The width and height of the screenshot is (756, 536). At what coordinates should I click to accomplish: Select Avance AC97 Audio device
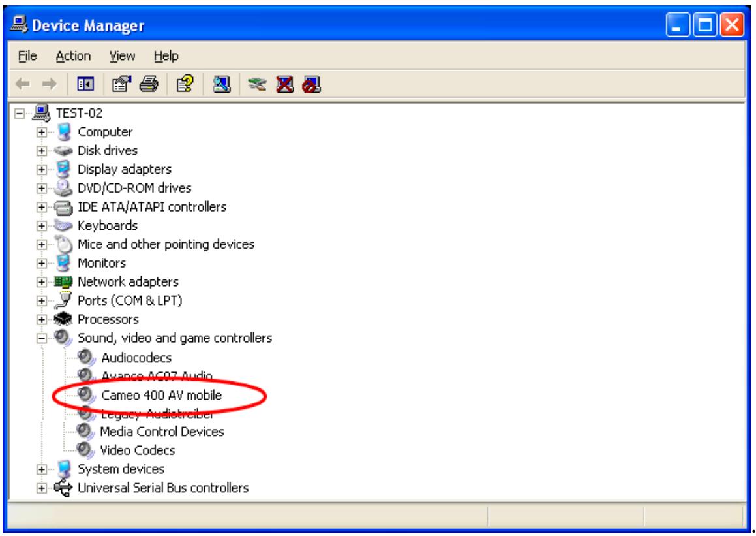(157, 376)
